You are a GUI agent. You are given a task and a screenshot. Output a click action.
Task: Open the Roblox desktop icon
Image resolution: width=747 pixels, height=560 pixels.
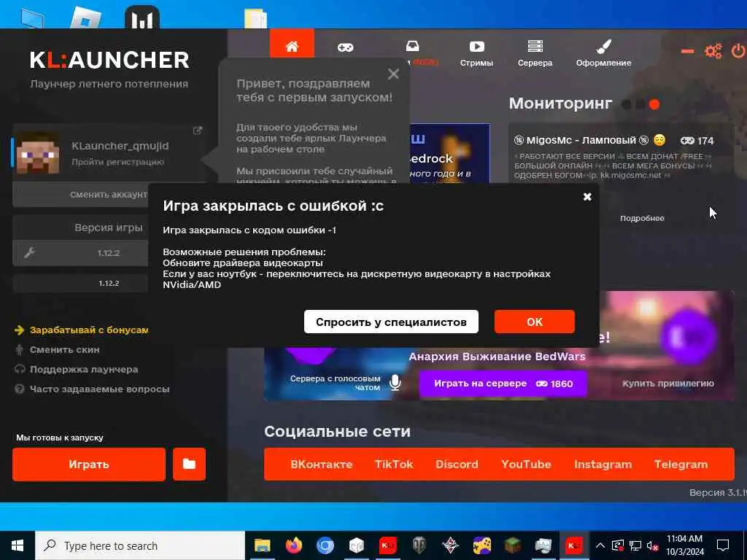point(86,18)
